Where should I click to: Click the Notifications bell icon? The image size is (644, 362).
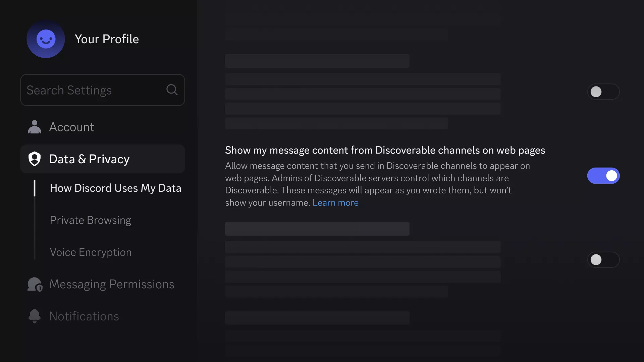34,316
